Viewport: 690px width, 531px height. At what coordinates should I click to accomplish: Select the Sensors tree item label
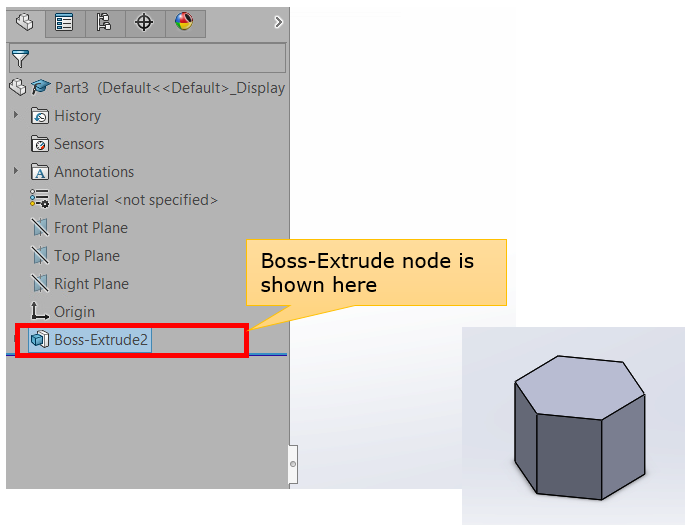coord(79,144)
